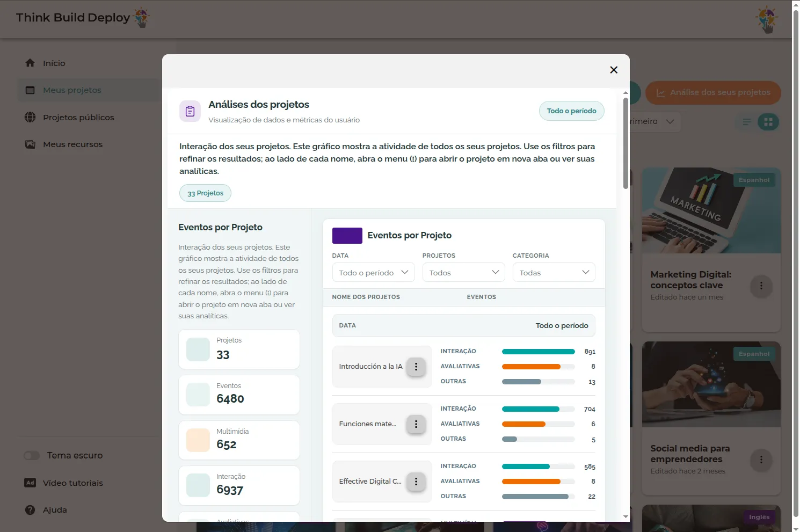Click the Multimídia total 652
Viewport: 800px width, 532px height.
[227, 444]
